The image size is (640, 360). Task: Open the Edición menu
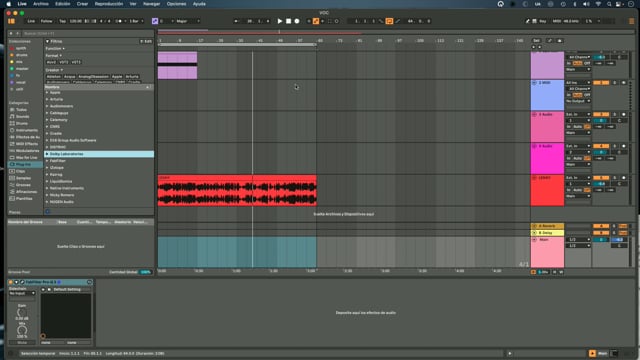[62, 4]
